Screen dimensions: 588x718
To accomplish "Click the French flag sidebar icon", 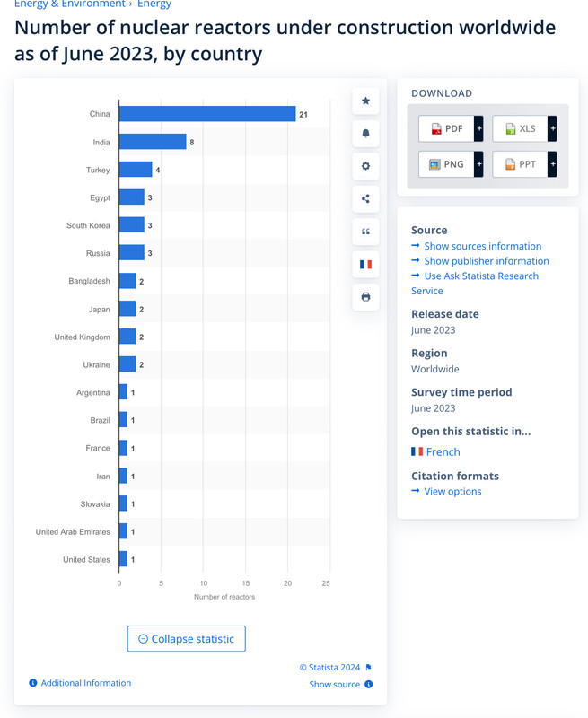I will (365, 264).
